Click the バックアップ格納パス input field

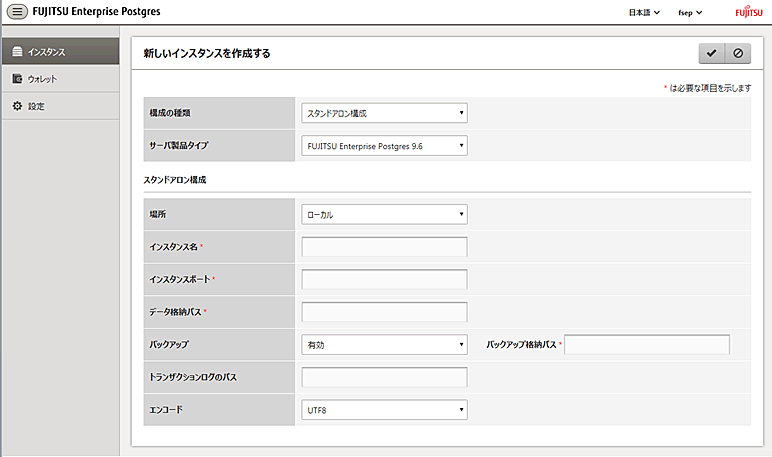[x=647, y=345]
